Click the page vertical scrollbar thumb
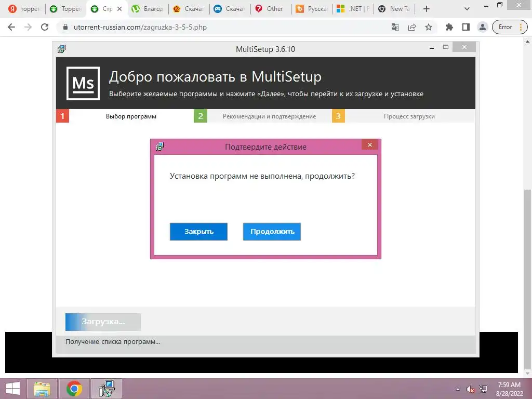Screen dimensions: 532x399 [528, 278]
